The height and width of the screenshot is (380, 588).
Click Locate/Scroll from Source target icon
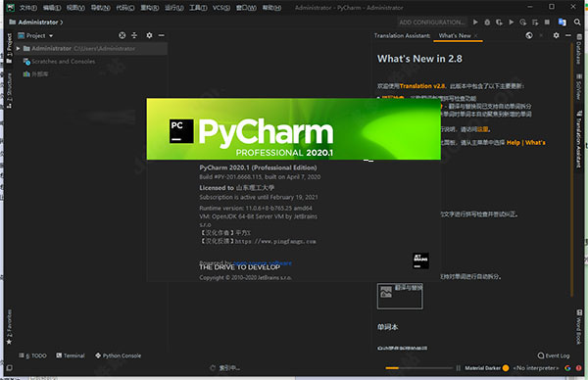click(122, 35)
